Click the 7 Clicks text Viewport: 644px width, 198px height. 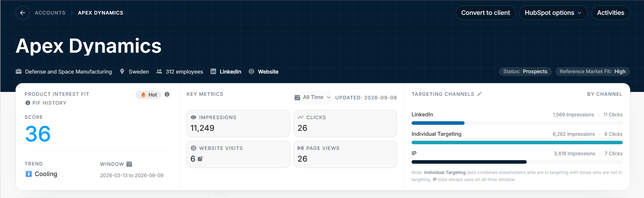pos(614,153)
